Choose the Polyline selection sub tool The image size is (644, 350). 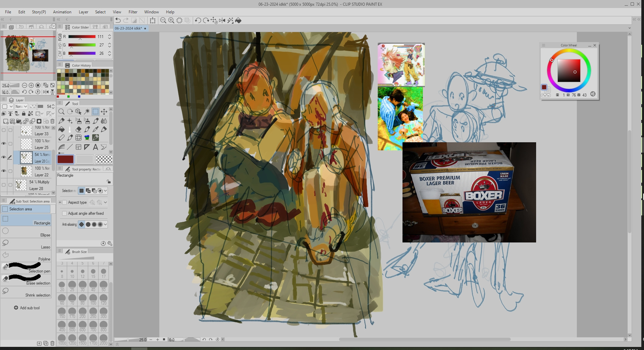[26, 256]
